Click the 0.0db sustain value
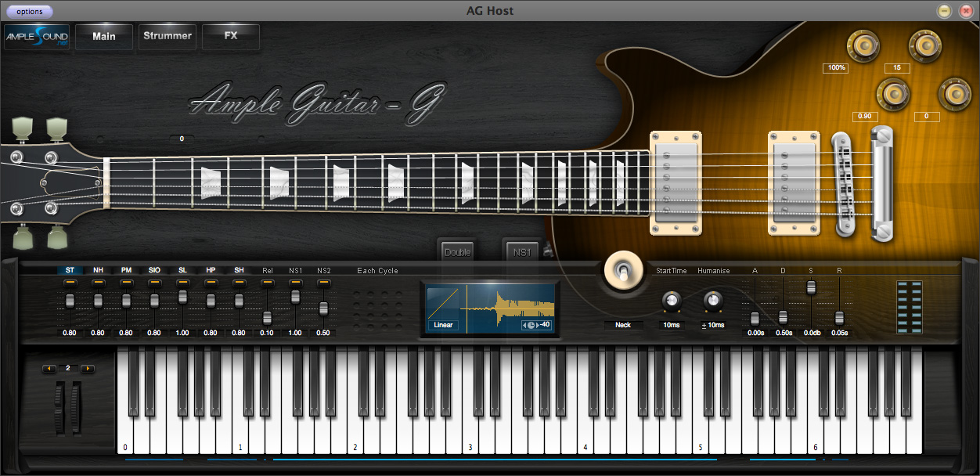The width and height of the screenshot is (980, 476). click(x=811, y=333)
